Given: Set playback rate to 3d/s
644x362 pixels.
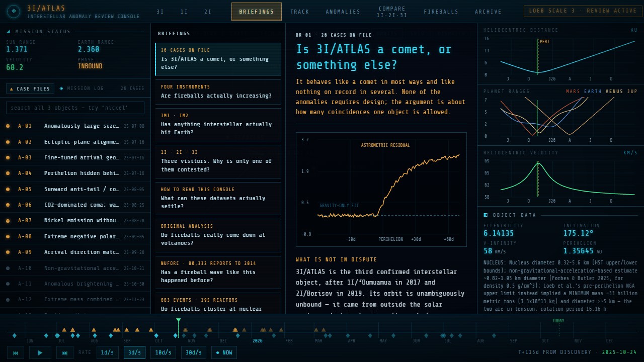Looking at the screenshot, I should pyautogui.click(x=135, y=352).
